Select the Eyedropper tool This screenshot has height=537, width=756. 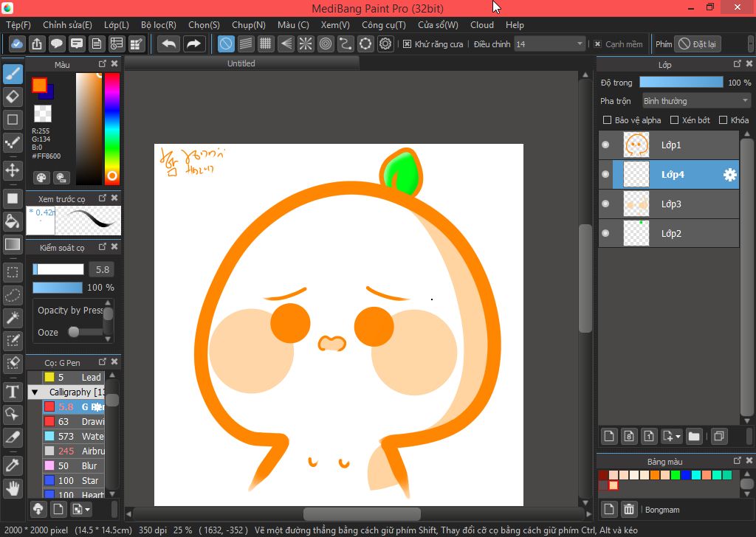coord(13,465)
